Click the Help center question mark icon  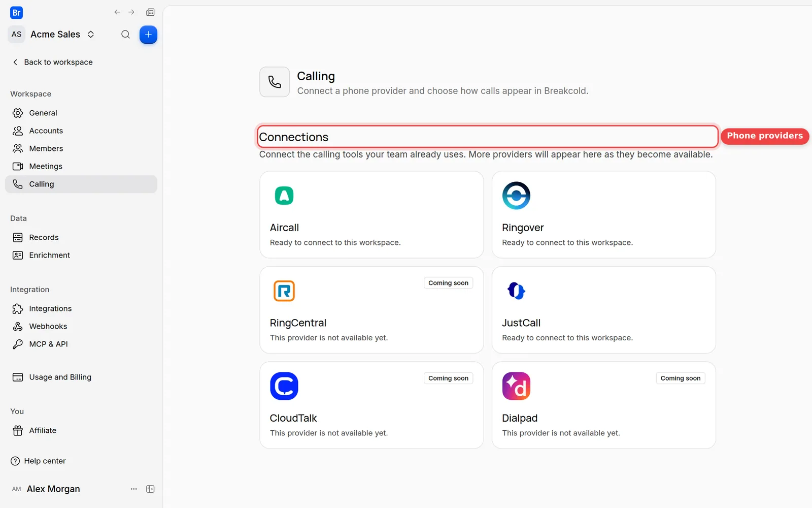click(15, 461)
